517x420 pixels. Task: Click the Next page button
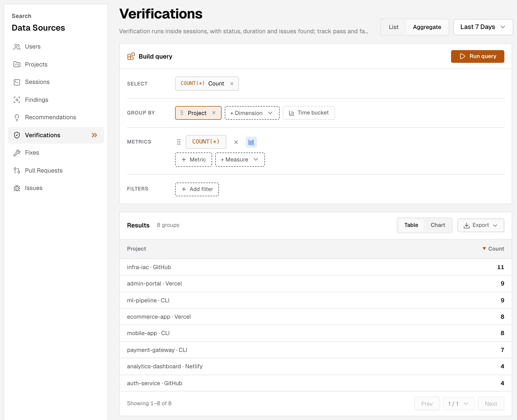pyautogui.click(x=491, y=404)
